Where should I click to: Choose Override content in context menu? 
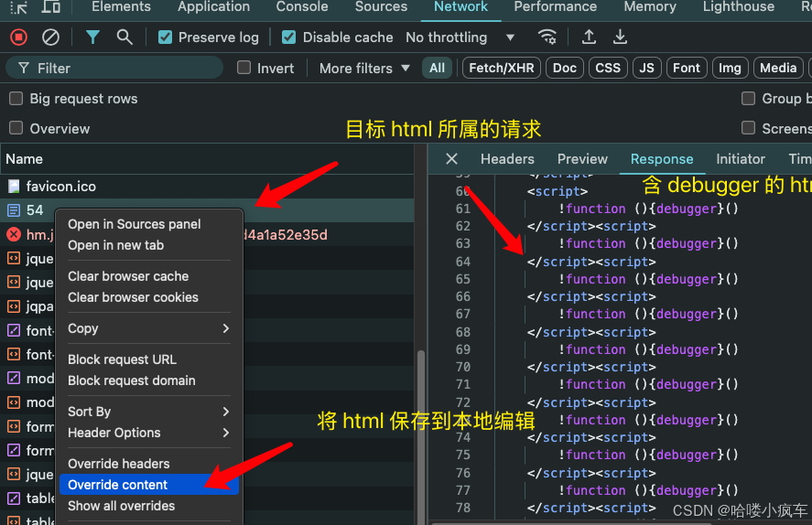[x=149, y=485]
